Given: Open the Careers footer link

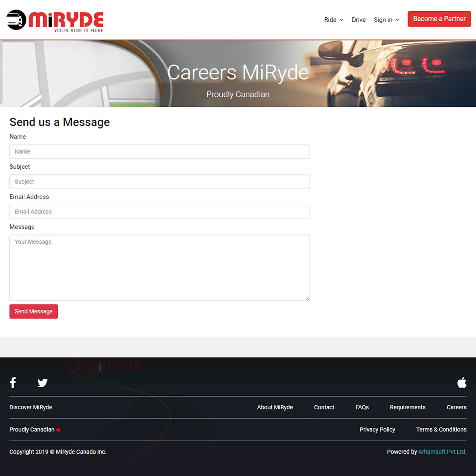Looking at the screenshot, I should point(457,407).
